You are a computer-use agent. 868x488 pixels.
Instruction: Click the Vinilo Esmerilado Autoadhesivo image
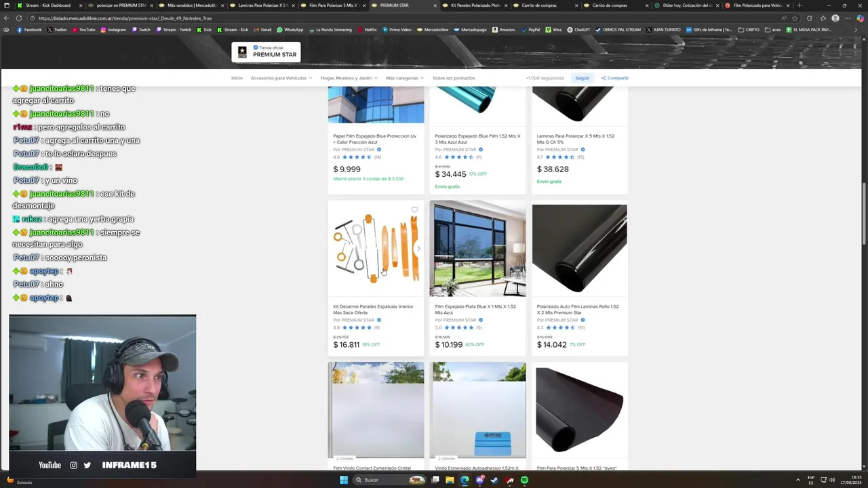[477, 410]
